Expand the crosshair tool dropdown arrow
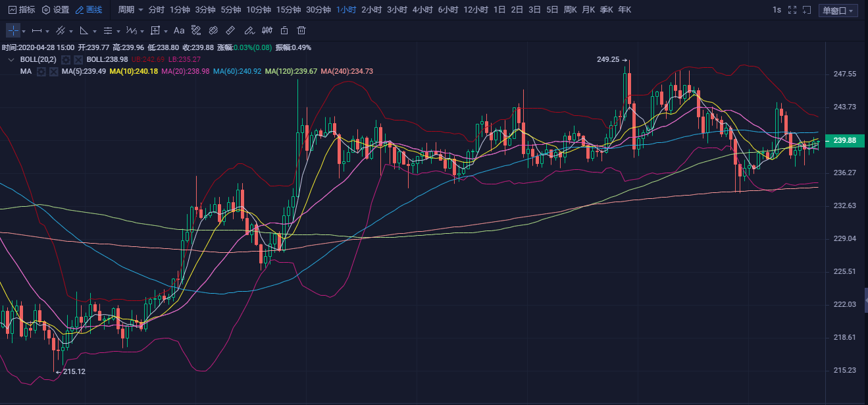 point(24,31)
